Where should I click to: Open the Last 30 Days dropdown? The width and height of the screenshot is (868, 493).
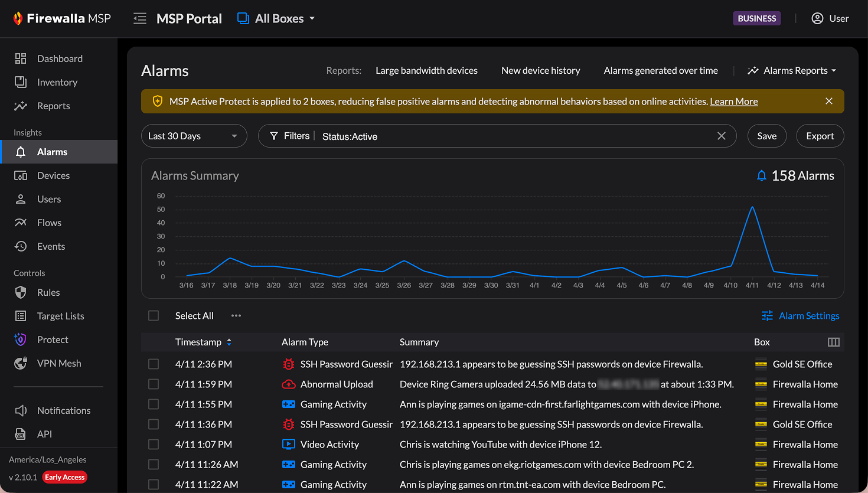coord(194,136)
